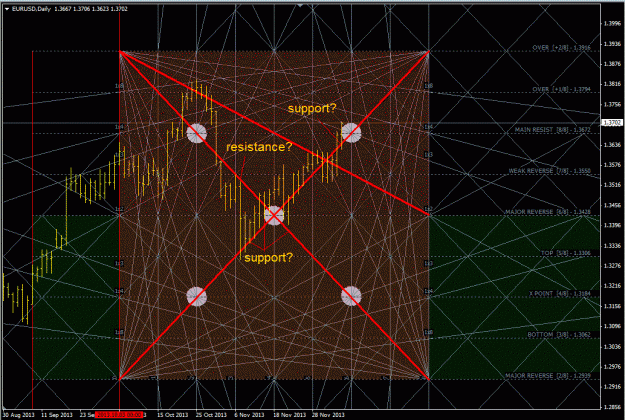625x420 pixels.
Task: Click the 1.2976 price scale value
Action: pos(612,367)
